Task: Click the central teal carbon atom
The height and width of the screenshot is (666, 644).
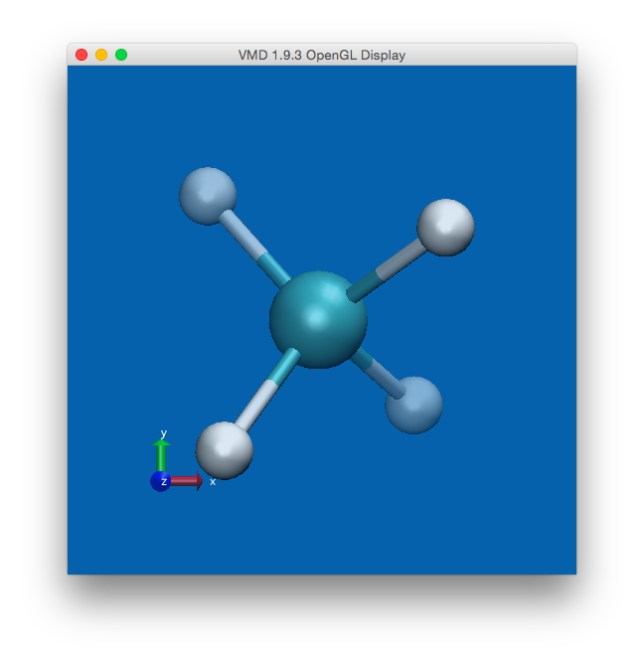Action: pos(318,319)
